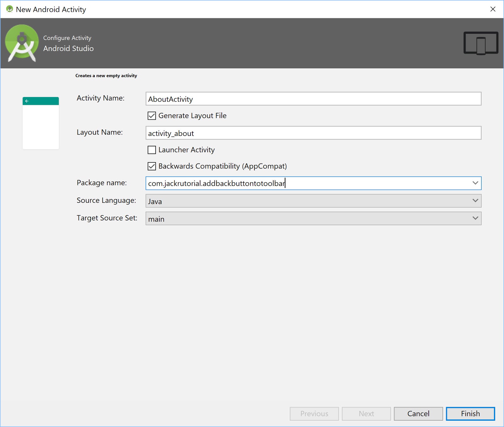Click the Cancel button
Image resolution: width=504 pixels, height=427 pixels.
click(x=418, y=413)
